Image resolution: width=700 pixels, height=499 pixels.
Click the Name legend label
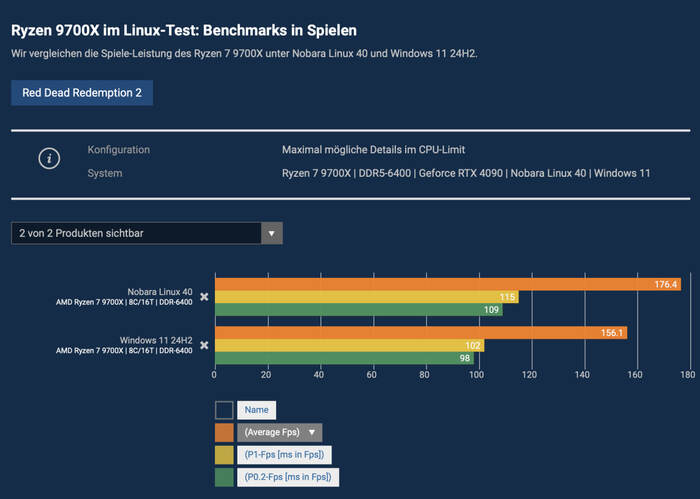point(256,410)
